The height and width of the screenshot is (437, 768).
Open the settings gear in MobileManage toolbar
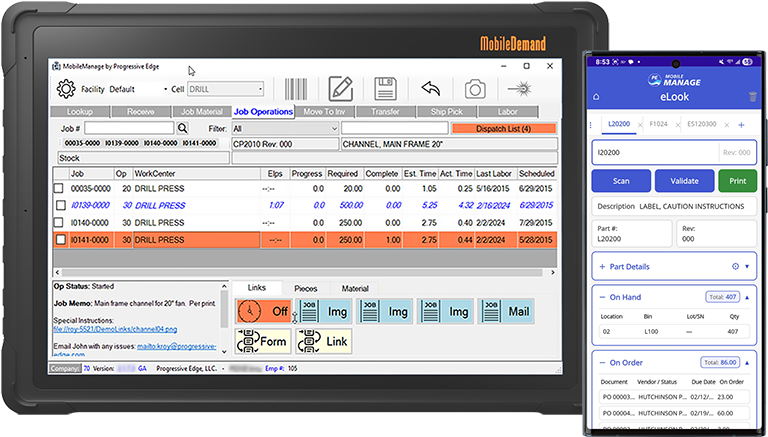tap(66, 89)
